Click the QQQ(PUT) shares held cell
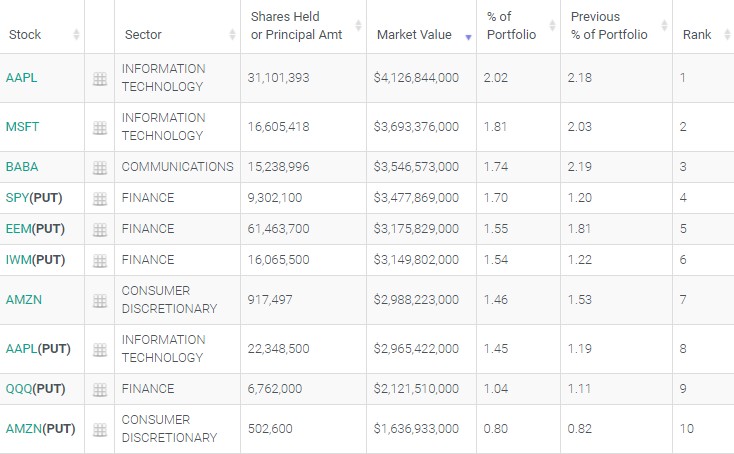This screenshot has height=454, width=734. coord(273,389)
